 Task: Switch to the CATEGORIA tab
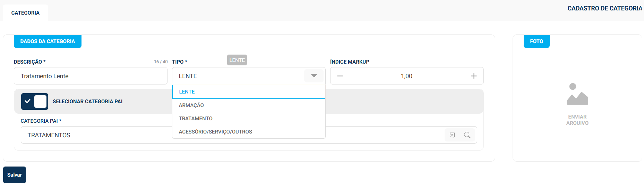click(x=25, y=13)
